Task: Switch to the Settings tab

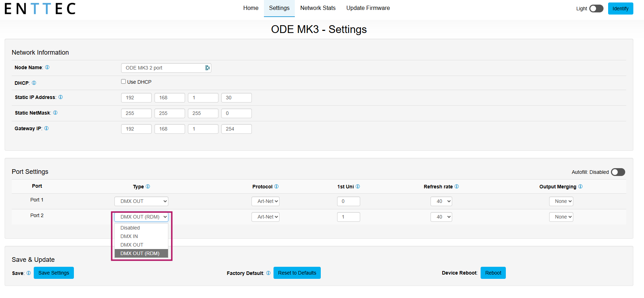Action: pyautogui.click(x=279, y=8)
